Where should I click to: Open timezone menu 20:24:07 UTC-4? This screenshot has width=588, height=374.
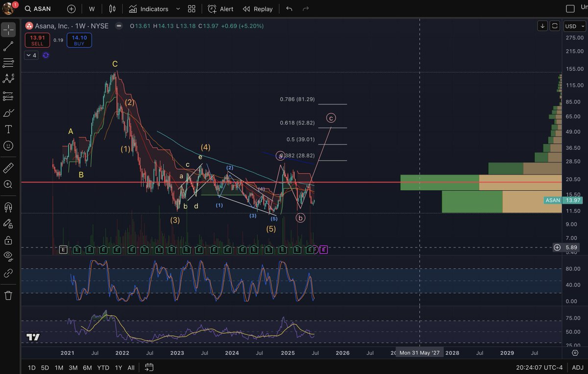pos(539,368)
